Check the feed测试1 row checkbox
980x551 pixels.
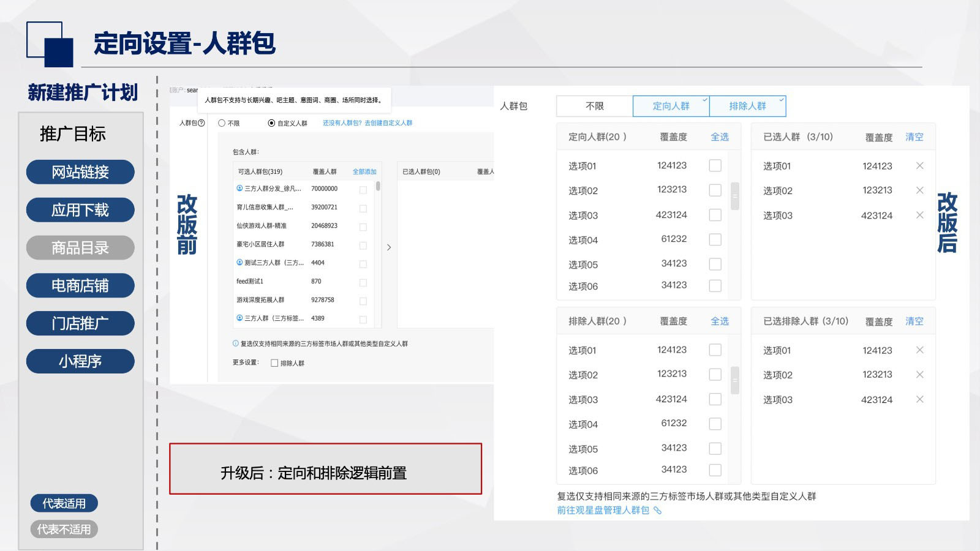pyautogui.click(x=363, y=282)
